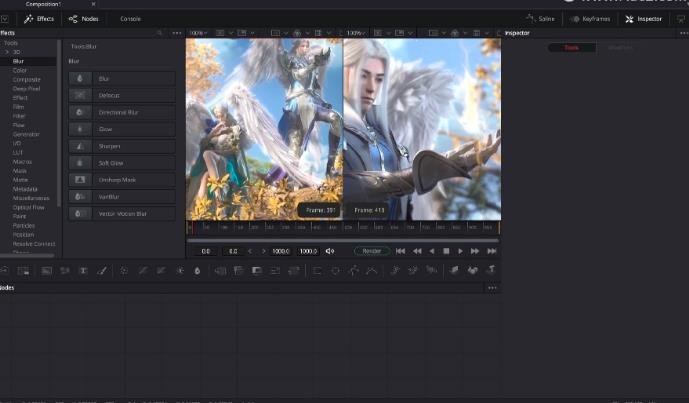Search the Effects library

[160, 33]
